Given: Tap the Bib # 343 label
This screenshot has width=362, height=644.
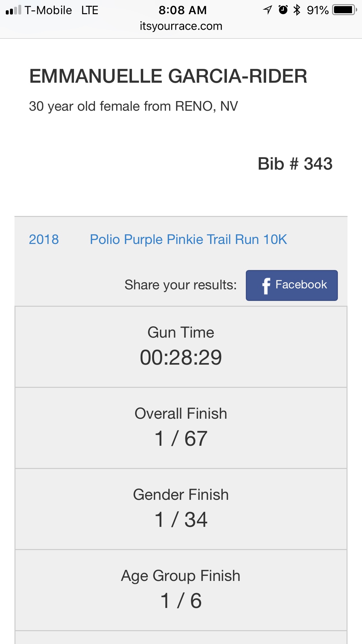Looking at the screenshot, I should [x=295, y=164].
